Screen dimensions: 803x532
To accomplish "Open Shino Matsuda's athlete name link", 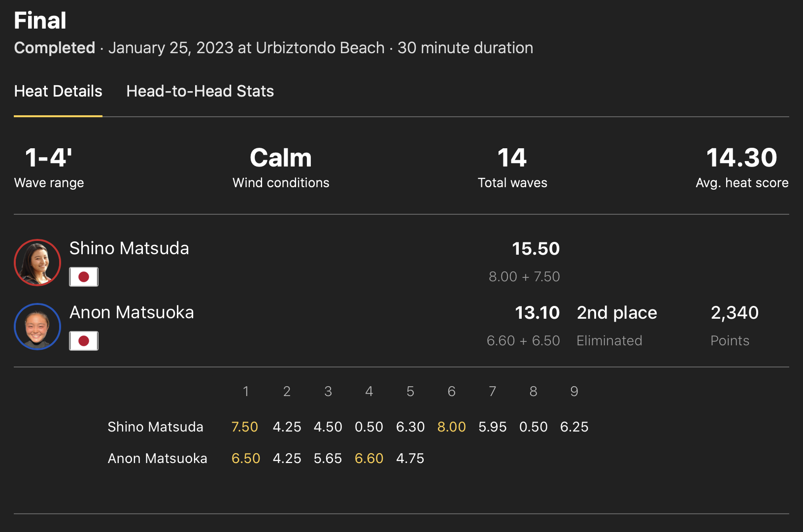I will click(129, 248).
